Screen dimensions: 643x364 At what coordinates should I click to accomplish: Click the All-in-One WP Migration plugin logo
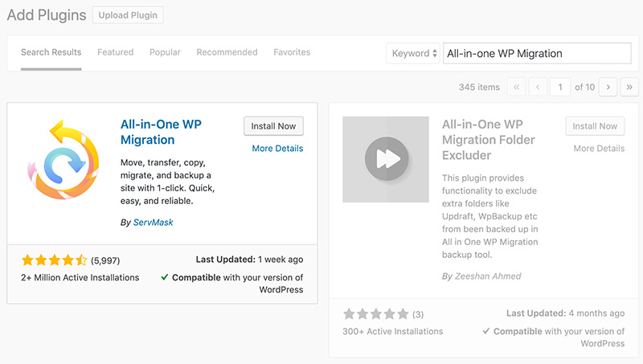pos(63,159)
